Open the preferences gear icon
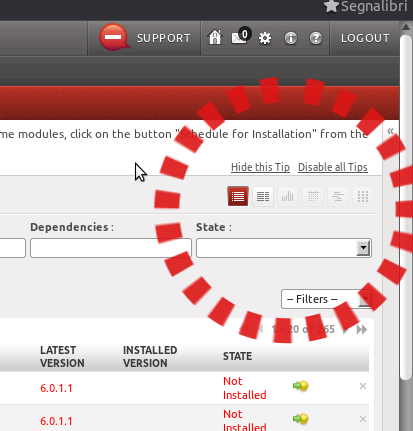This screenshot has height=431, width=413. 265,38
